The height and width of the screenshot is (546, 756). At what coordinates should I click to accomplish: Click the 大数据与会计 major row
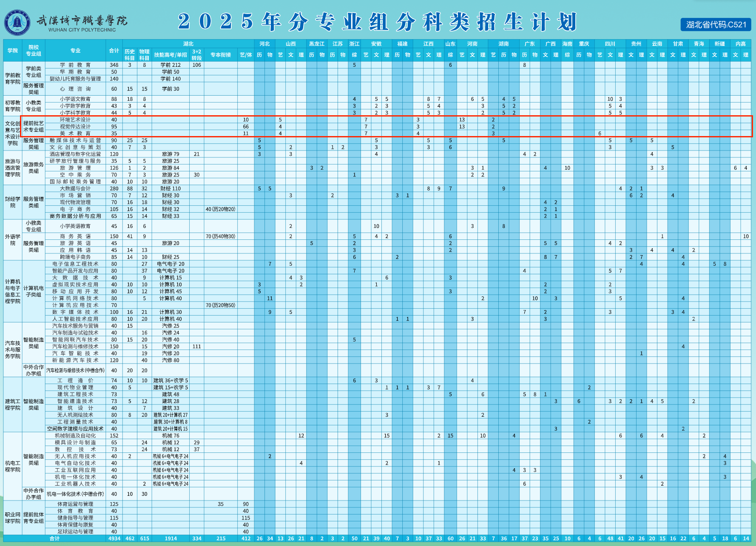point(75,188)
